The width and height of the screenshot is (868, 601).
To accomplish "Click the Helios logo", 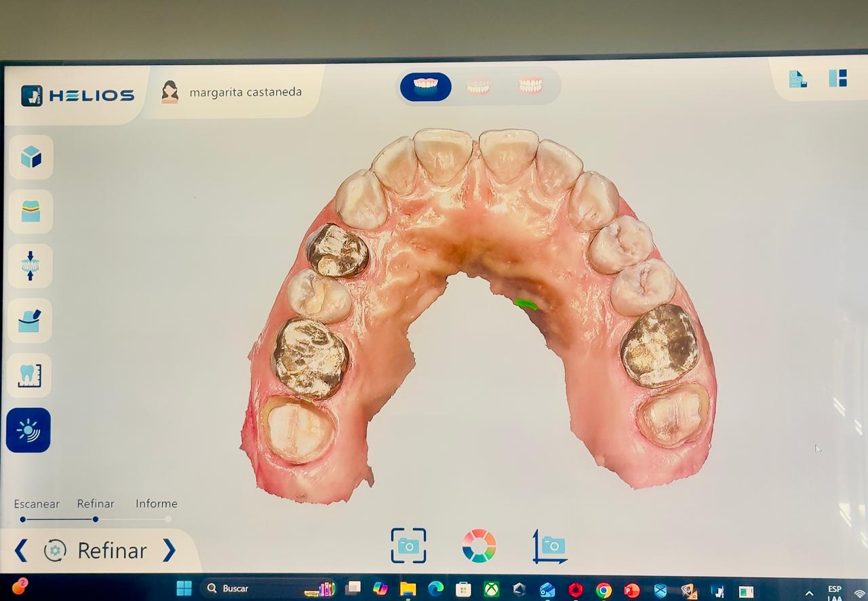I will point(77,96).
